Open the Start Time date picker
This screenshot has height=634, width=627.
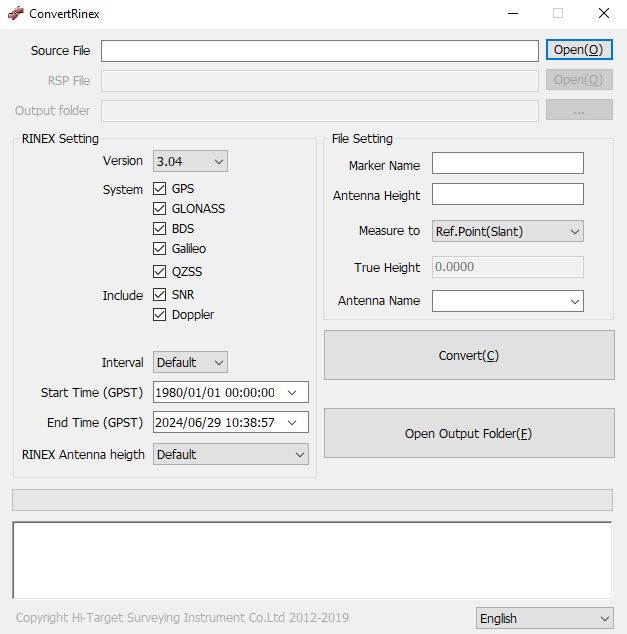click(291, 393)
